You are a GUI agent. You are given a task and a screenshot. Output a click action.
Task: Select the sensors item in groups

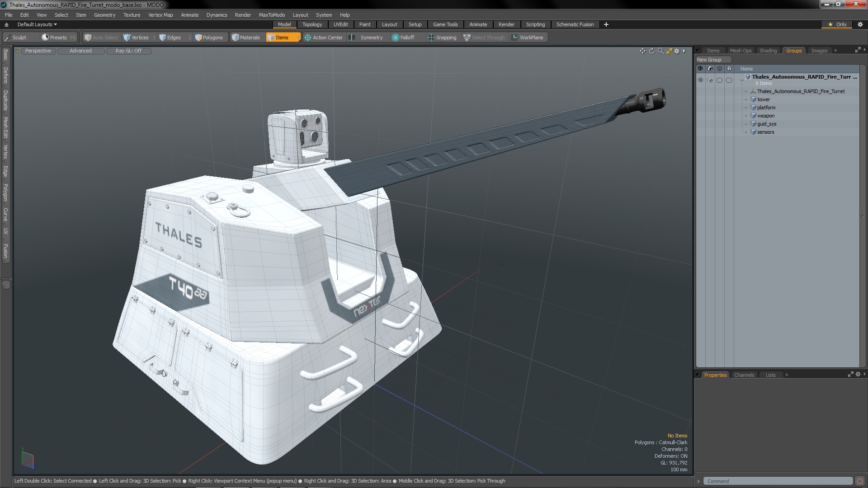[x=765, y=132]
